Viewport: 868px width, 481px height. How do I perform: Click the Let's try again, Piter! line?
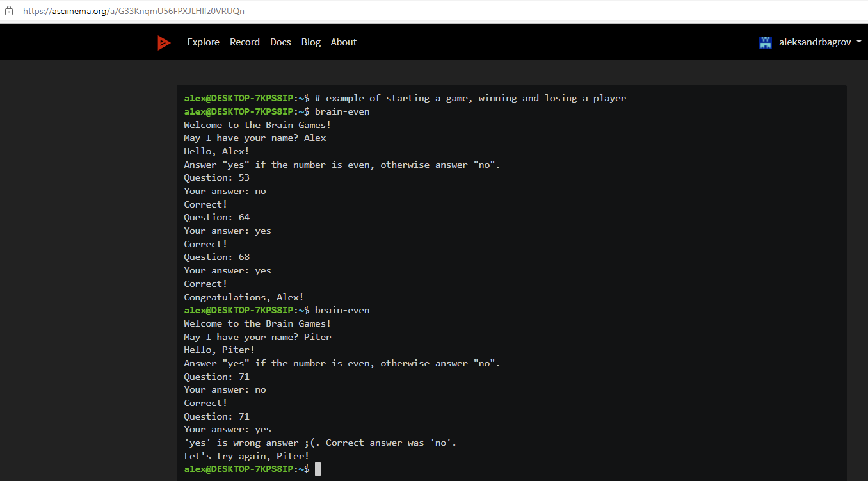point(245,455)
